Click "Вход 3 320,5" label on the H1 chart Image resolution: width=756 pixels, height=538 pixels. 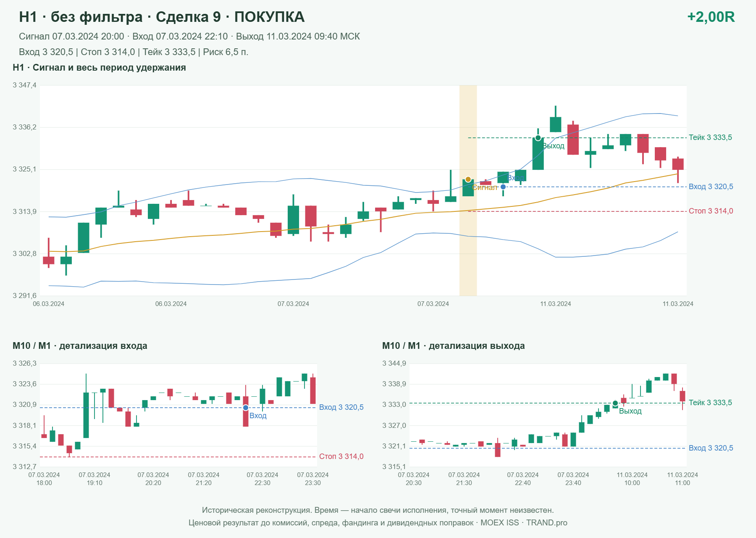[711, 187]
